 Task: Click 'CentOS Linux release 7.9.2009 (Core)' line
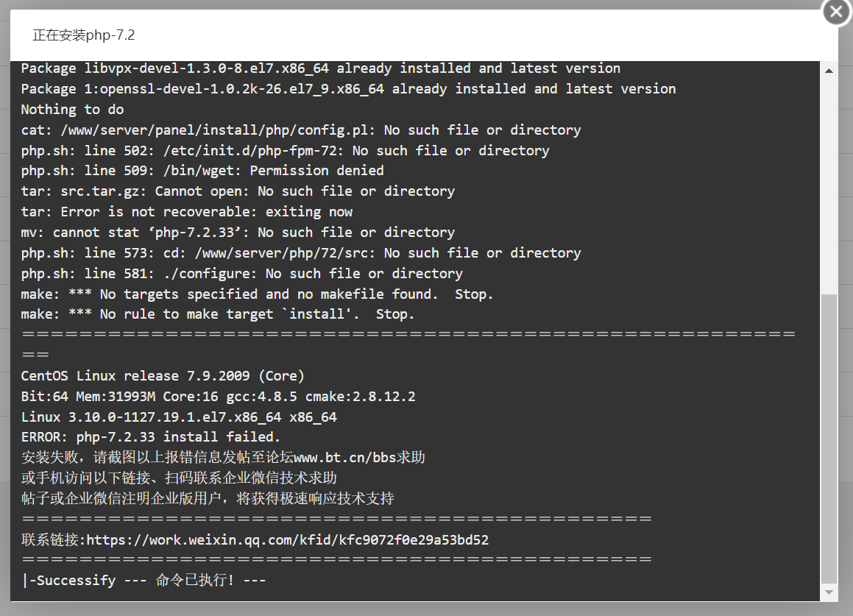pyautogui.click(x=163, y=376)
